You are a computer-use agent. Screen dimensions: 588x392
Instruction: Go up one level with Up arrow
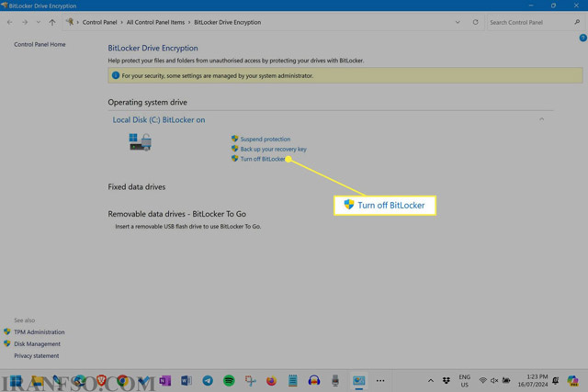52,22
